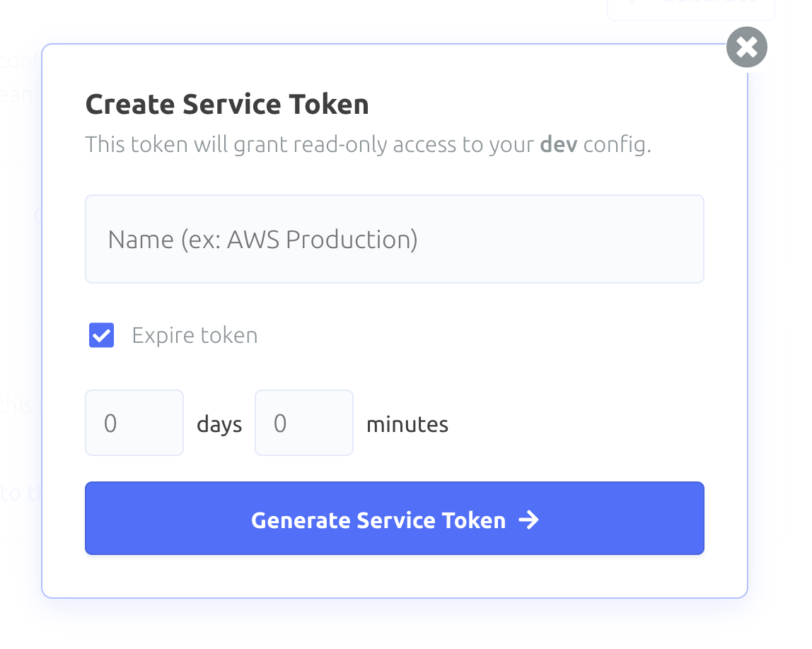Click the minutes label text
This screenshot has width=812, height=649.
pyautogui.click(x=407, y=424)
